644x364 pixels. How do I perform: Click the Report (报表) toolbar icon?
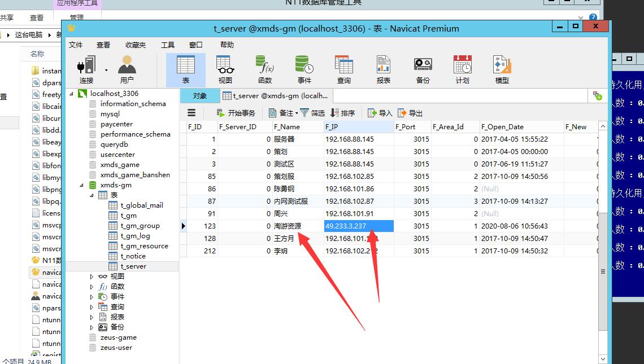[383, 66]
